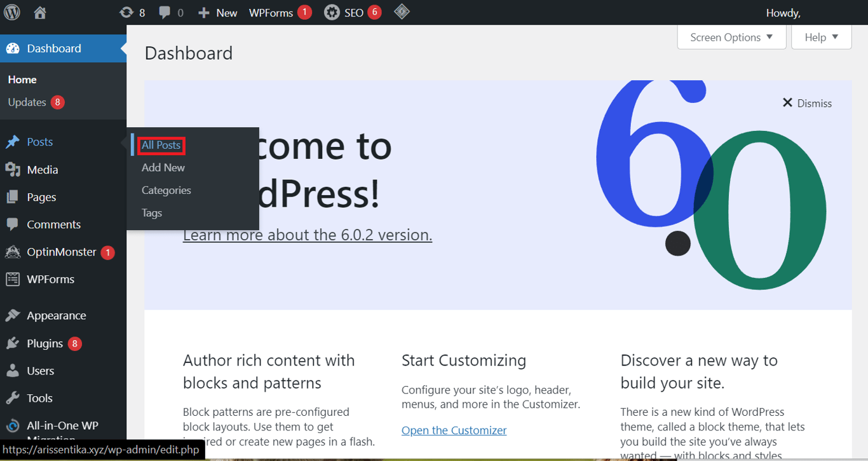The height and width of the screenshot is (461, 868).
Task: Open the WordPress logo menu
Action: tap(12, 11)
